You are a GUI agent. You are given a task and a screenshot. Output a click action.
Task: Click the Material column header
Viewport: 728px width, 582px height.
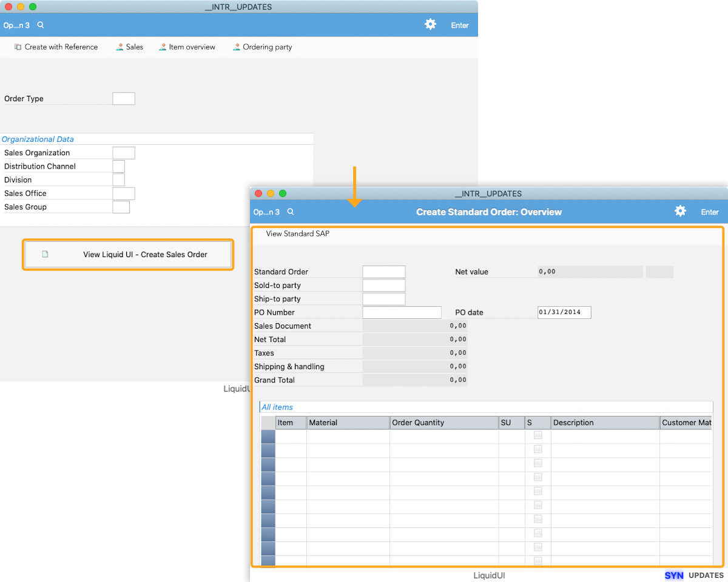348,423
